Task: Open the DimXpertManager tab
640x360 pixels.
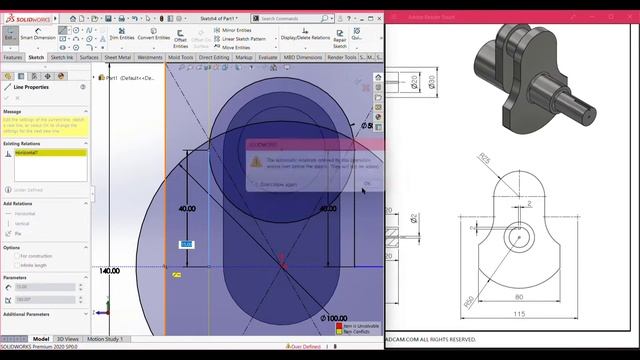Action: click(47, 76)
